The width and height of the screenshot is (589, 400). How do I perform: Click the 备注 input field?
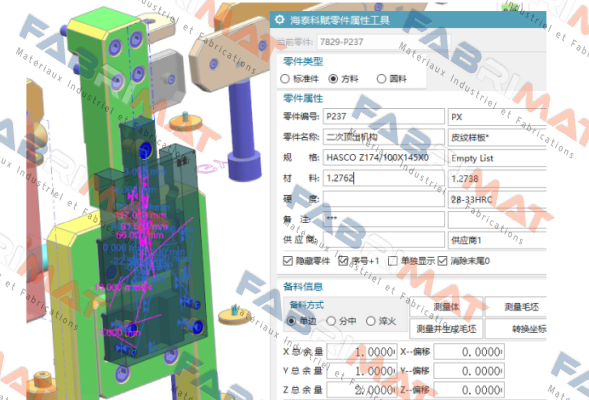384,219
